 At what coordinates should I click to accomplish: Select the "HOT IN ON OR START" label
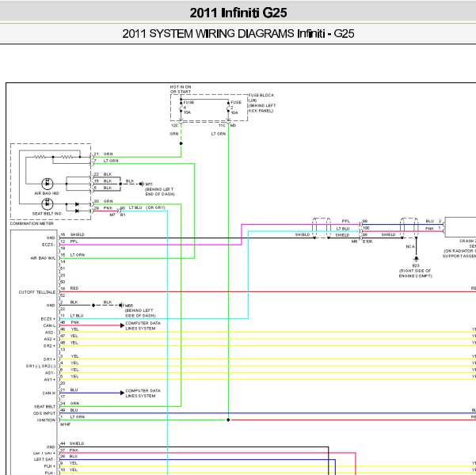pyautogui.click(x=181, y=89)
